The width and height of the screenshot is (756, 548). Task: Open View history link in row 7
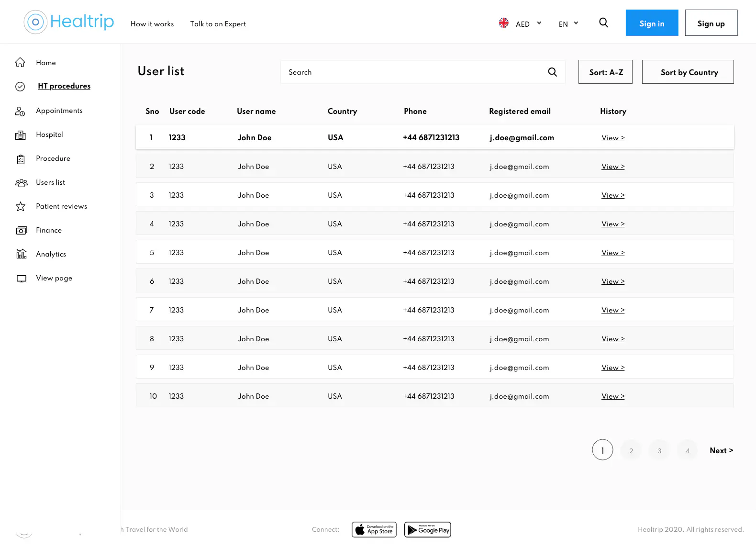[x=613, y=310]
